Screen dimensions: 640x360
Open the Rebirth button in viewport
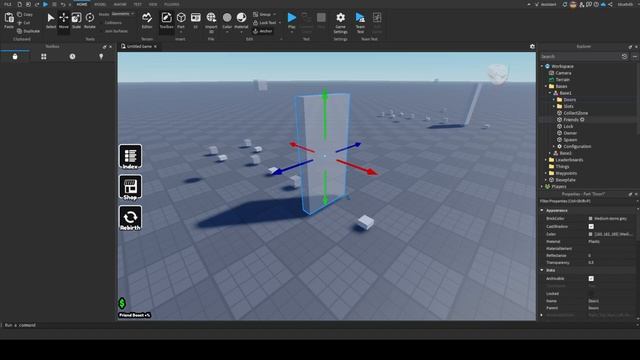click(x=130, y=218)
